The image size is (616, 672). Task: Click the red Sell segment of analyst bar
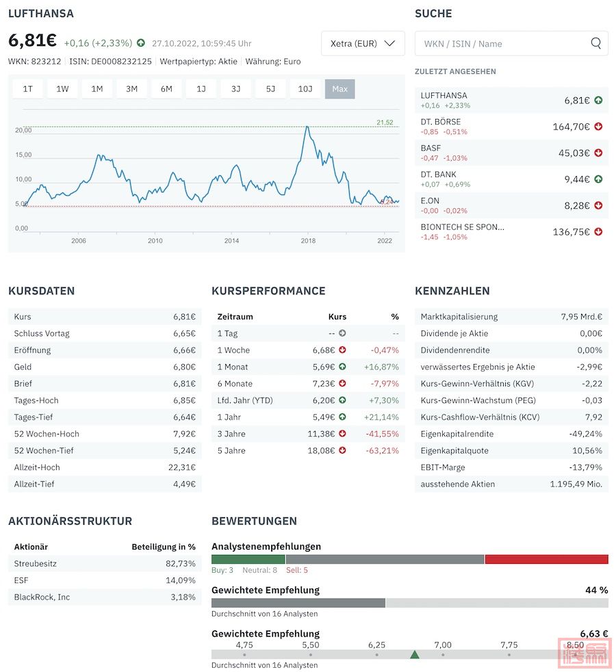pyautogui.click(x=547, y=559)
